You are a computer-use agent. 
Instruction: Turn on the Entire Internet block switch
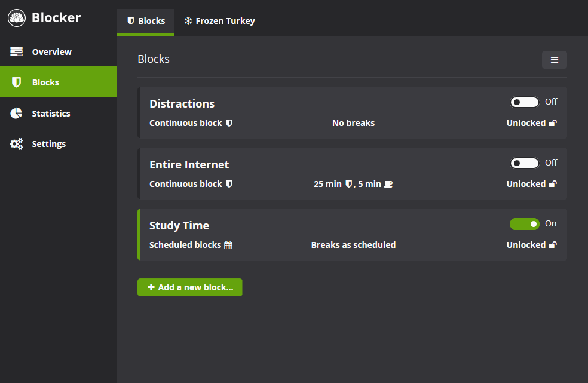pos(524,163)
